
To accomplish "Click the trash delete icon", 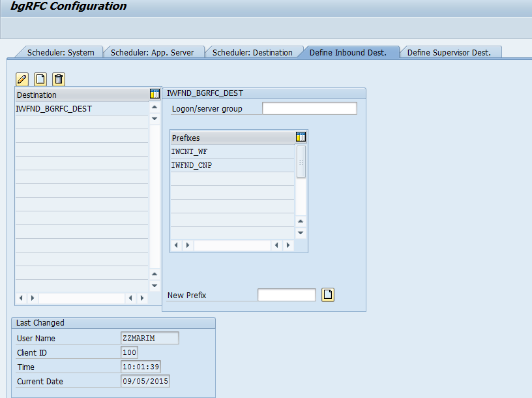I will (x=59, y=79).
